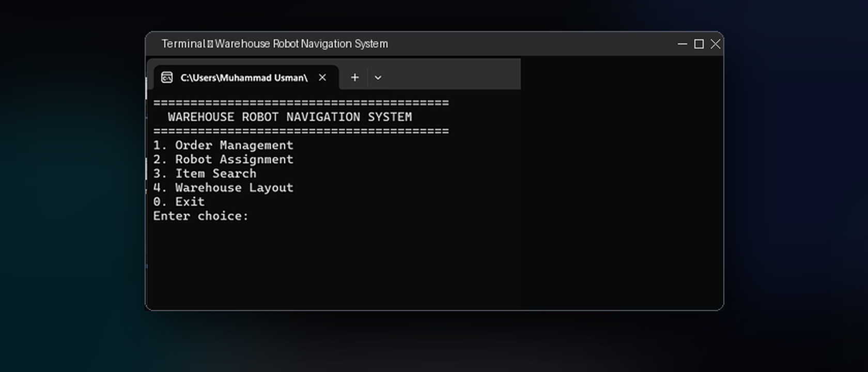Close the C:\Users\Muhammad Usman\ tab
868x372 pixels.
(322, 78)
